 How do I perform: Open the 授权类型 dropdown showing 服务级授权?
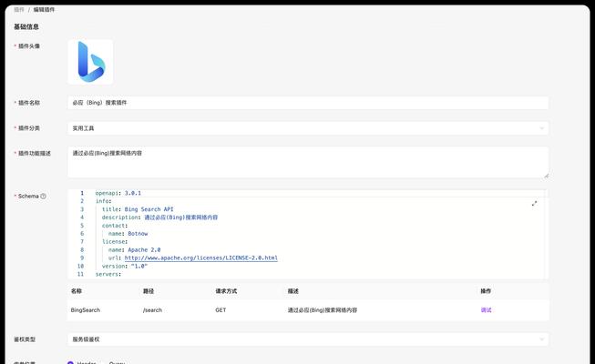308,339
